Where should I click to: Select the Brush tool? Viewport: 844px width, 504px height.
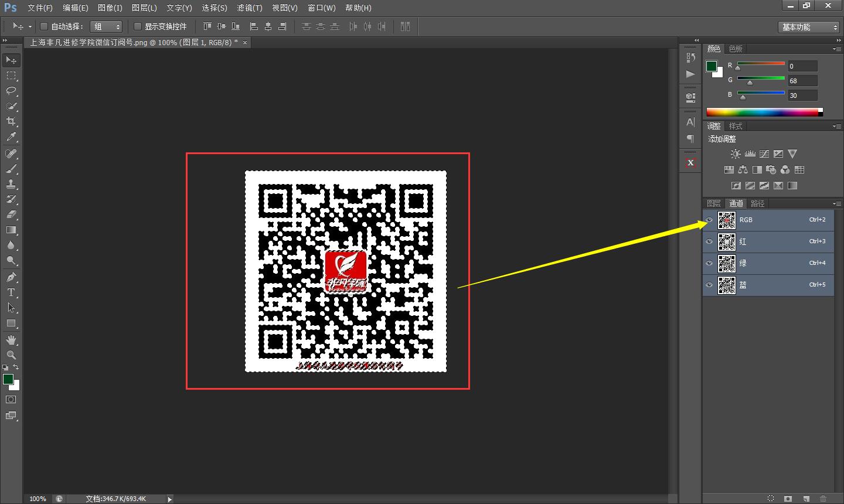(11, 169)
